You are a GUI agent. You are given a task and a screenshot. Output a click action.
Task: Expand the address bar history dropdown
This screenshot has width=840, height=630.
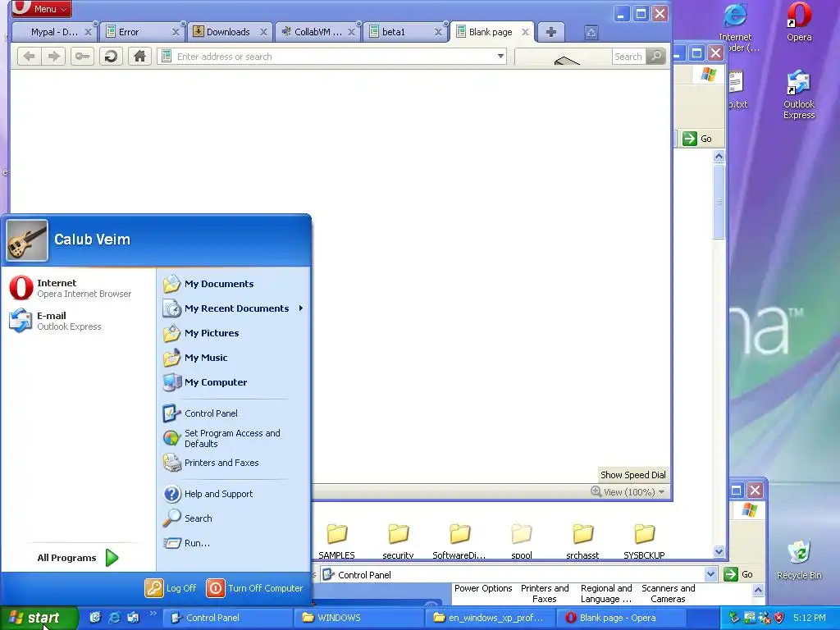[500, 57]
